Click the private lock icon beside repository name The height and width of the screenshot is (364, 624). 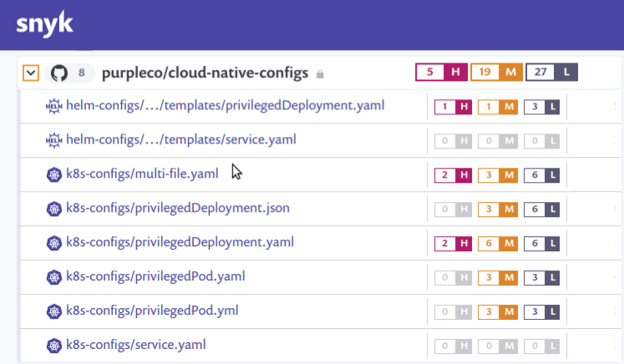320,74
